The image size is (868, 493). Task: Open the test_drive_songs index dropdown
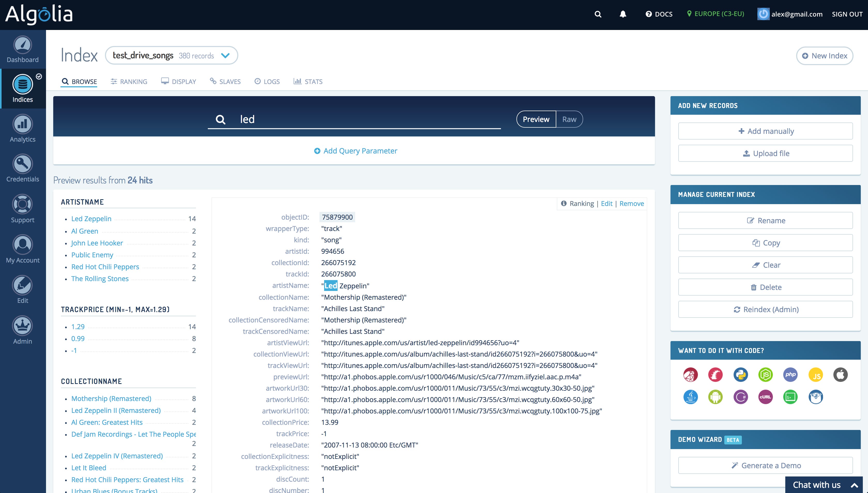click(x=171, y=56)
